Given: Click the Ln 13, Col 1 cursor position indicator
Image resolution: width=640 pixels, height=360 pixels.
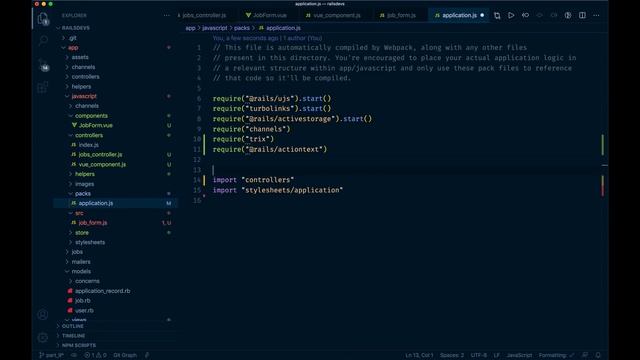Looking at the screenshot, I should point(419,355).
